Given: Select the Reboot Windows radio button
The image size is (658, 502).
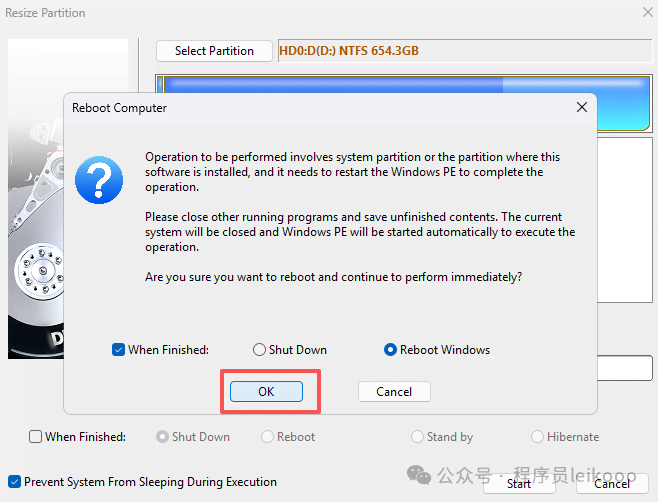Looking at the screenshot, I should pyautogui.click(x=391, y=350).
